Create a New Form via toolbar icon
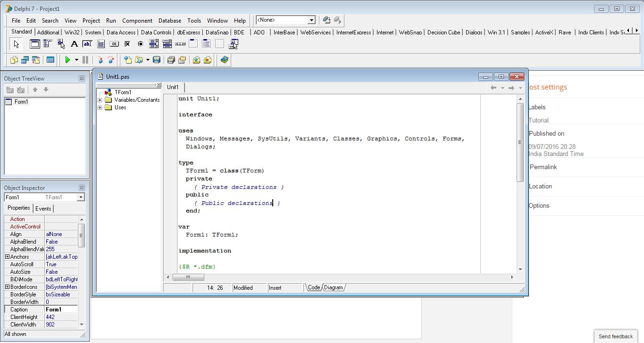 tap(50, 60)
